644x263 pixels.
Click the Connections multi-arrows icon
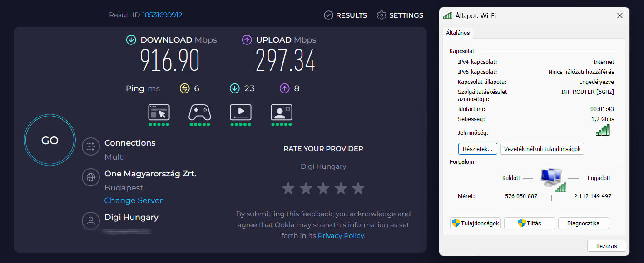91,146
